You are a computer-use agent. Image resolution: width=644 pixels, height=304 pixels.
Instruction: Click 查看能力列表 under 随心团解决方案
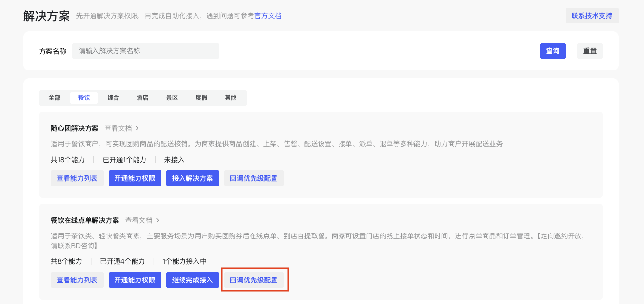pyautogui.click(x=77, y=178)
